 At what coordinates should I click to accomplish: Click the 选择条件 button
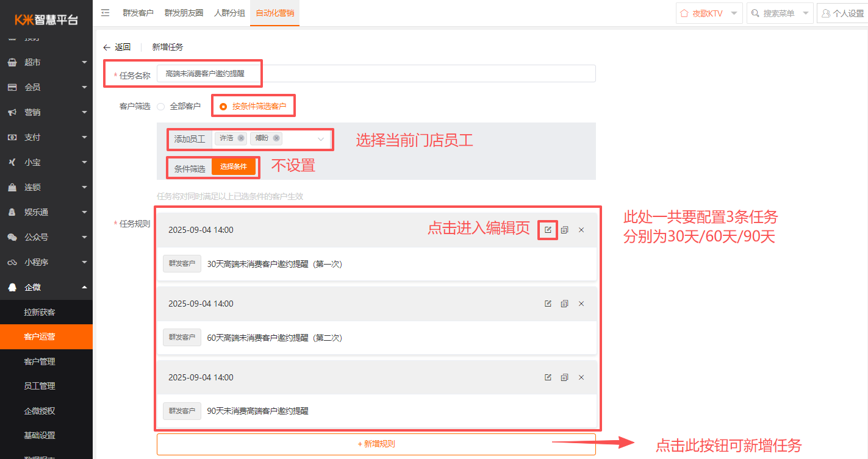pos(233,167)
